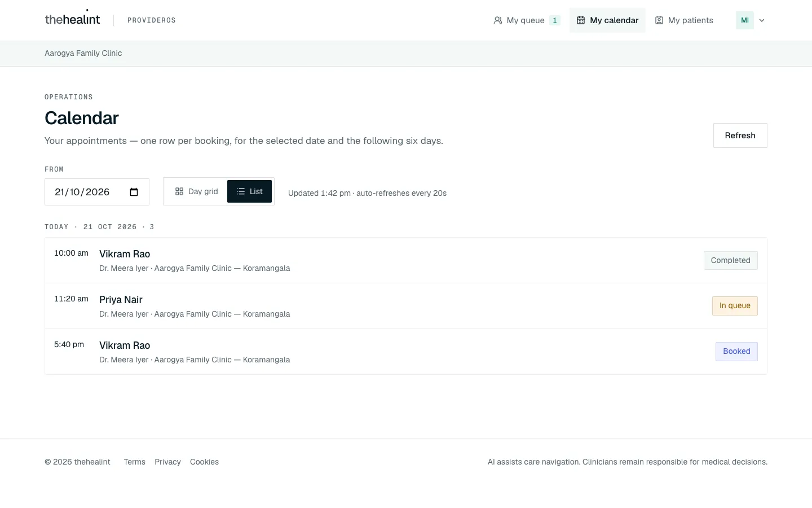Open the date picker calendar icon
Screen dimensions: 812x508
[134, 192]
